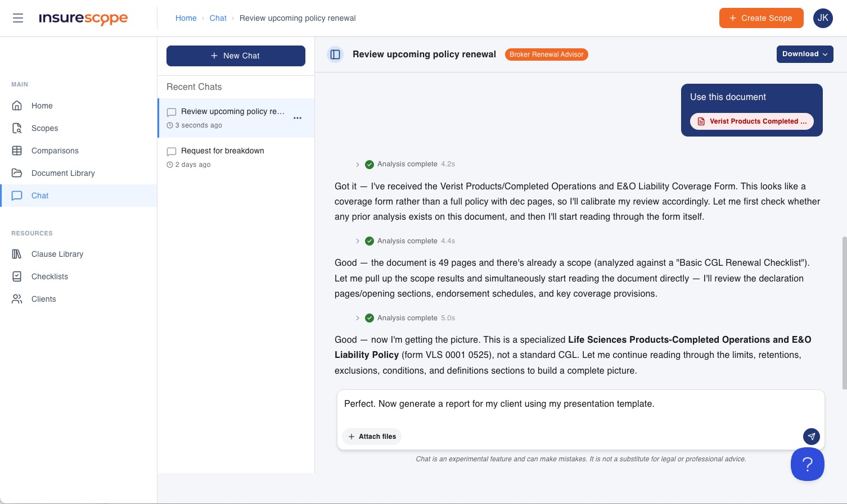The image size is (847, 504).
Task: Select the Comparisons icon
Action: [17, 151]
